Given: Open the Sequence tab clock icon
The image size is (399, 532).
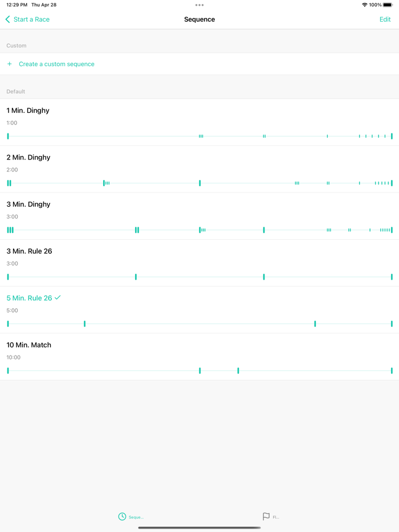Looking at the screenshot, I should click(x=122, y=517).
